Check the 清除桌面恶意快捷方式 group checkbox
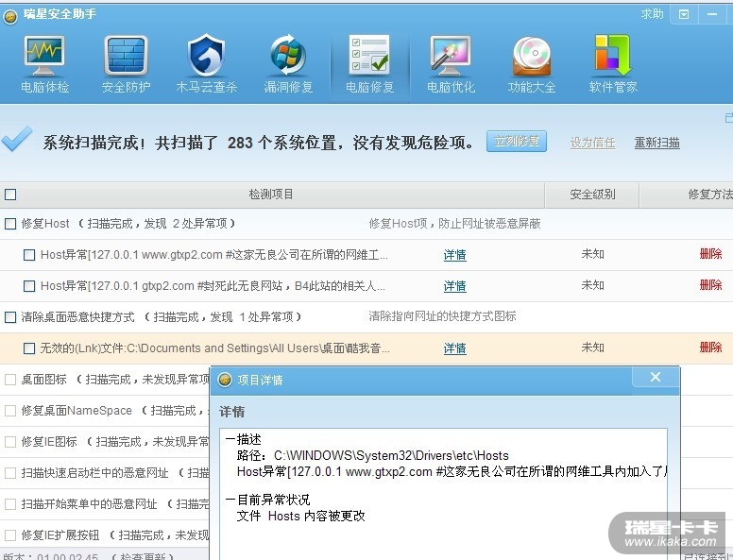 click(10, 317)
